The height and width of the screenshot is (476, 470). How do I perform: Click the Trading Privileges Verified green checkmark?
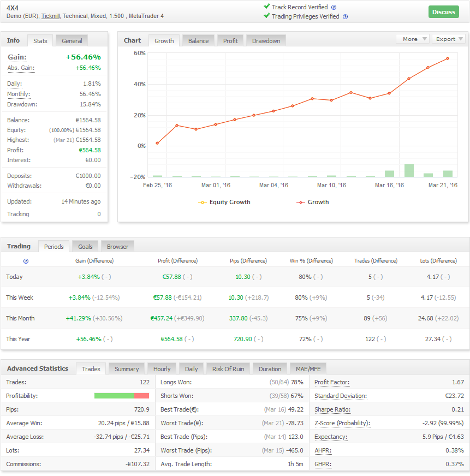[267, 15]
